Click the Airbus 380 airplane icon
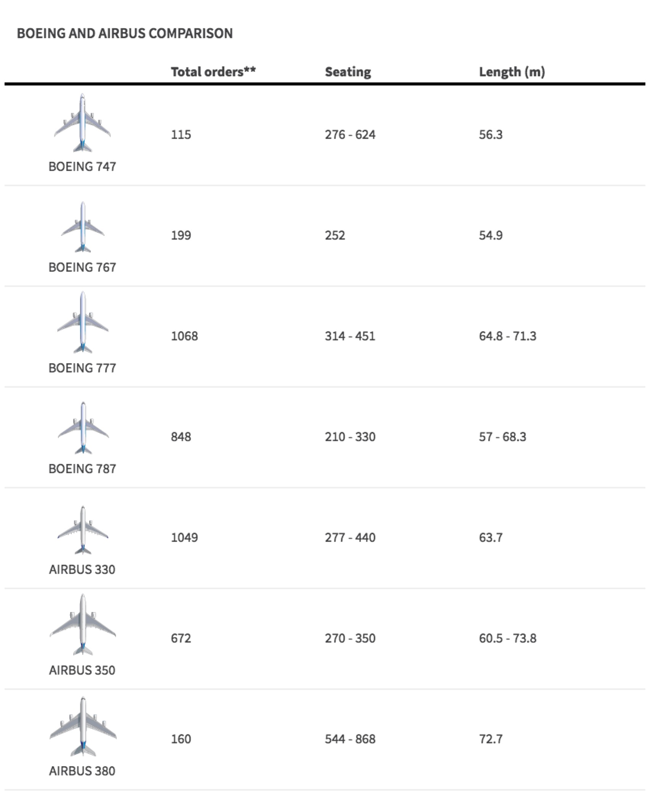 (83, 727)
